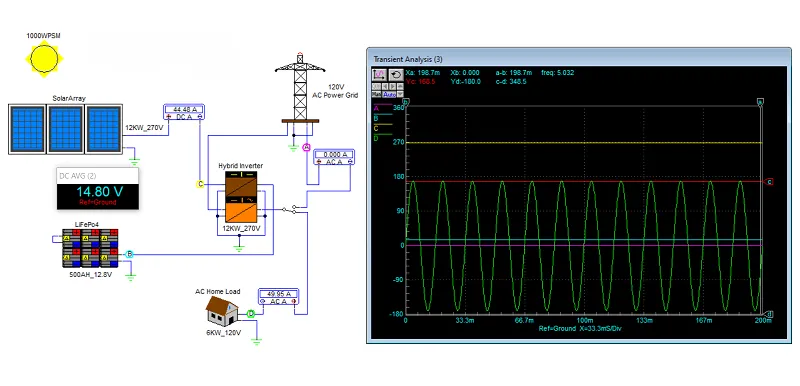Click probe marker D at home load

251,314
